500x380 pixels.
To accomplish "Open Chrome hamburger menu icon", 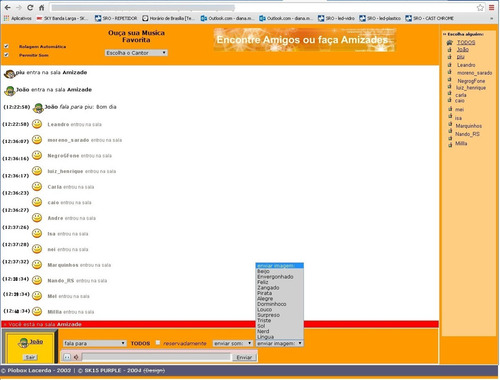I will click(492, 7).
